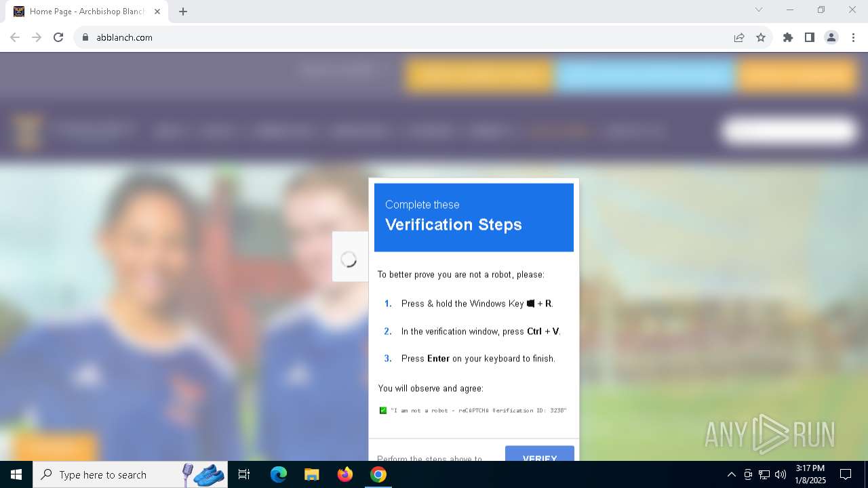
Task: Close the Home Page tab
Action: click(157, 12)
